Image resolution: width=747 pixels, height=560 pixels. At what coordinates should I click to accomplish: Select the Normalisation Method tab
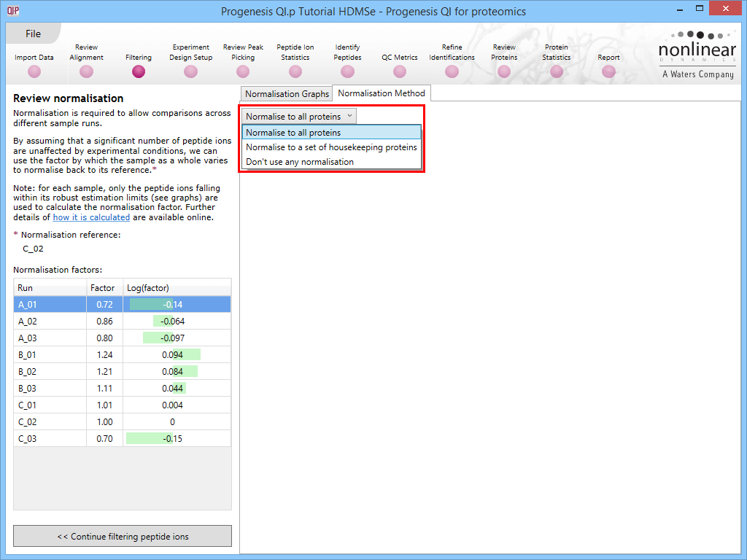coord(381,93)
